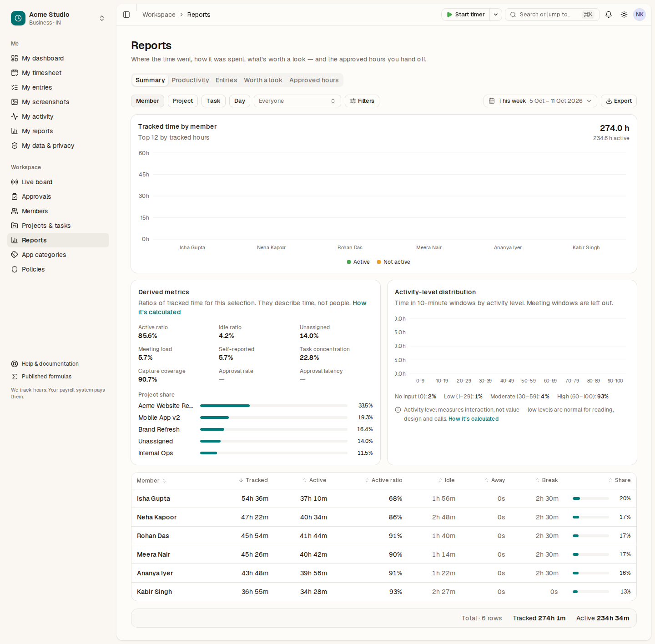Open My screenshots page

click(x=58, y=102)
